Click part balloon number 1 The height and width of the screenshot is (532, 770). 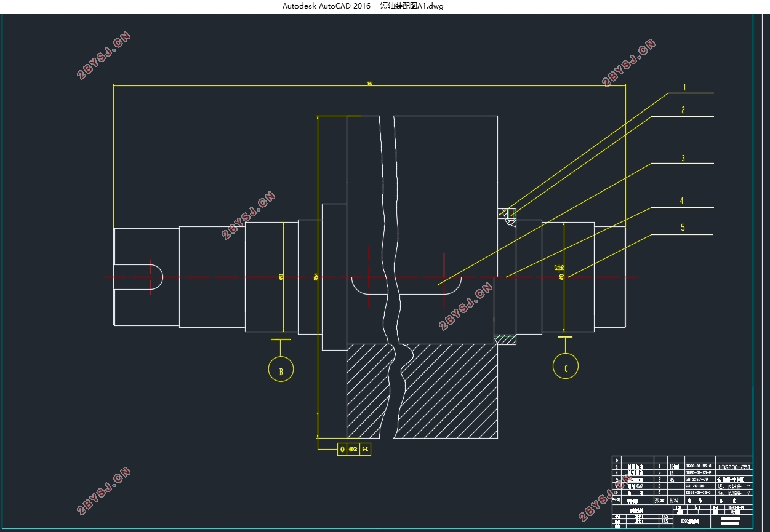click(x=683, y=88)
